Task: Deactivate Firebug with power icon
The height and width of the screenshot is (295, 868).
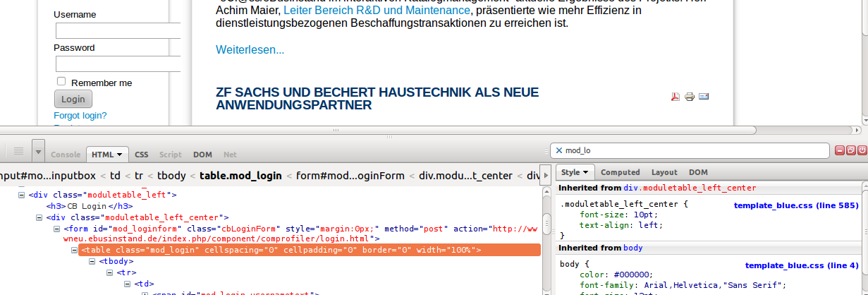Action: (x=862, y=150)
